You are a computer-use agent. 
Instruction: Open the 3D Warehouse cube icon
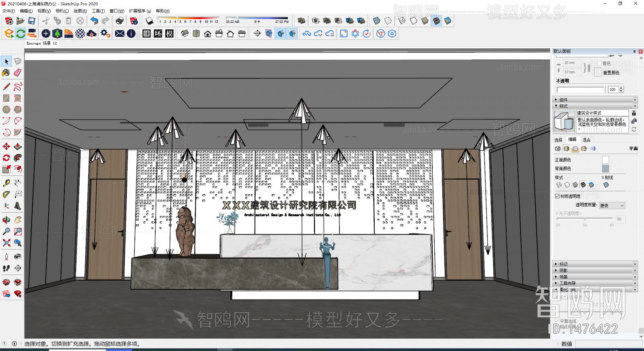[392, 33]
